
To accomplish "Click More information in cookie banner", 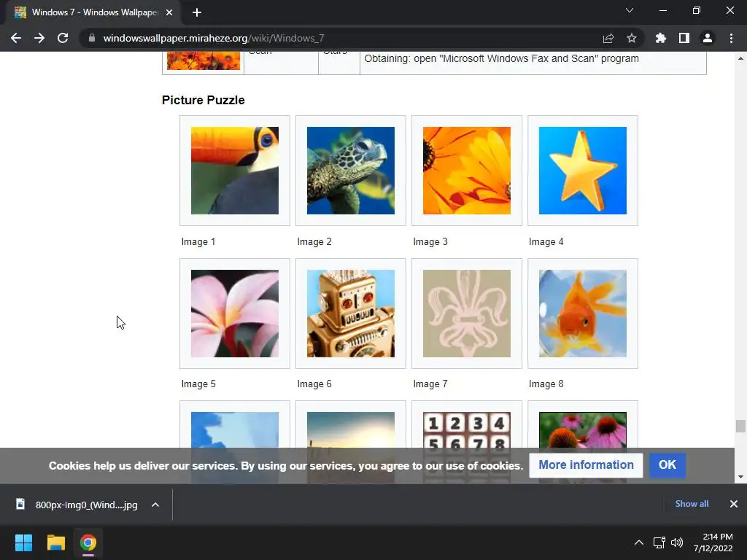I will click(586, 465).
